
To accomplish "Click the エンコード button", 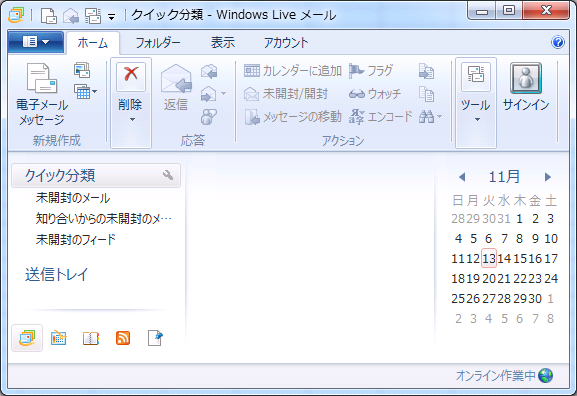I will [x=380, y=117].
